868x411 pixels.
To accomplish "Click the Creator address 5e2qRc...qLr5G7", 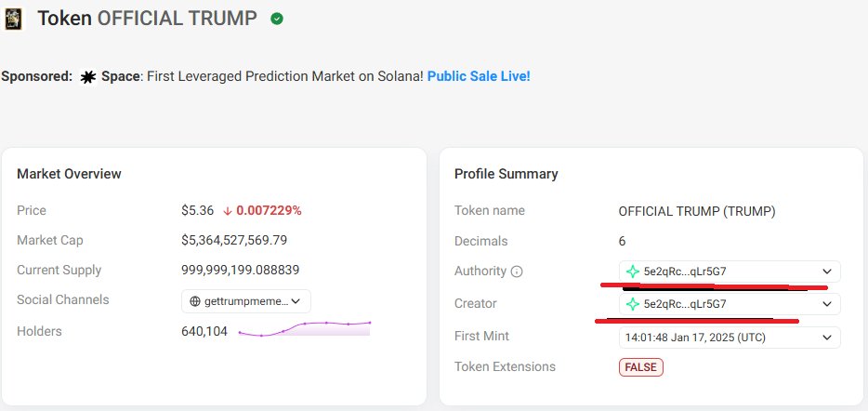I will (x=685, y=304).
